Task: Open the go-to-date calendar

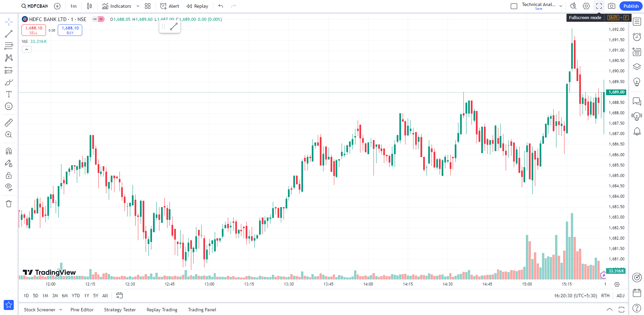Action: 119,296
